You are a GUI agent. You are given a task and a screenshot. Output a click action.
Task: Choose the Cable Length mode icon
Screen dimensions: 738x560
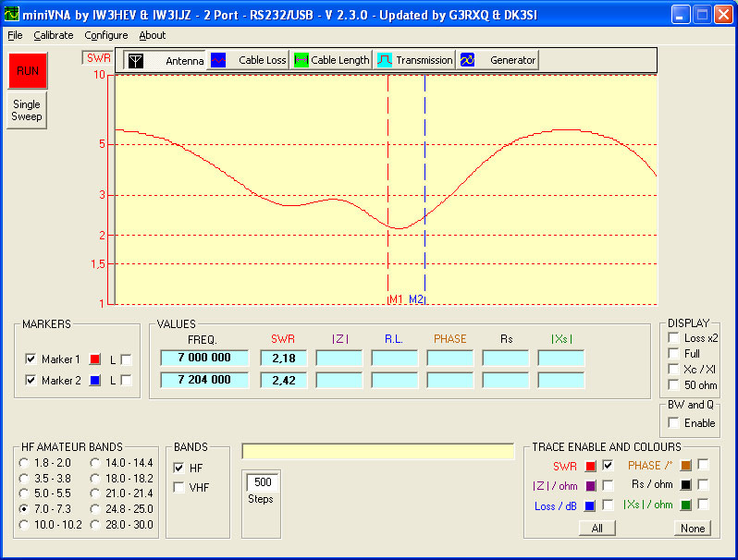(301, 60)
